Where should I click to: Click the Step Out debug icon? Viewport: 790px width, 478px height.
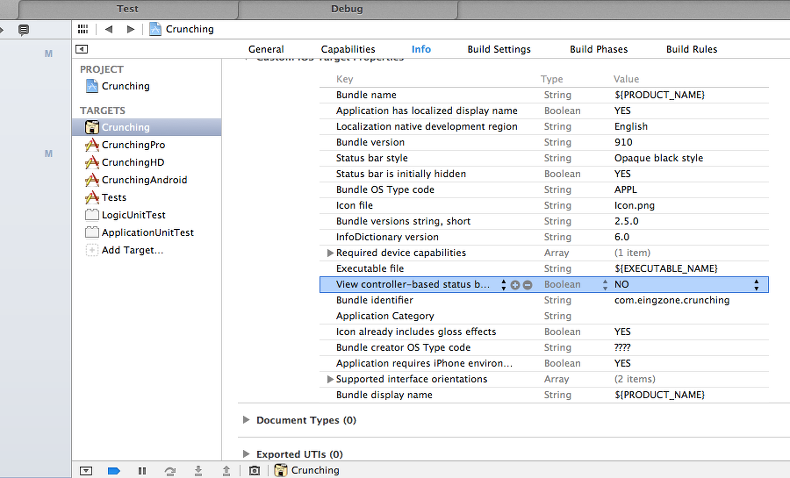pos(226,470)
